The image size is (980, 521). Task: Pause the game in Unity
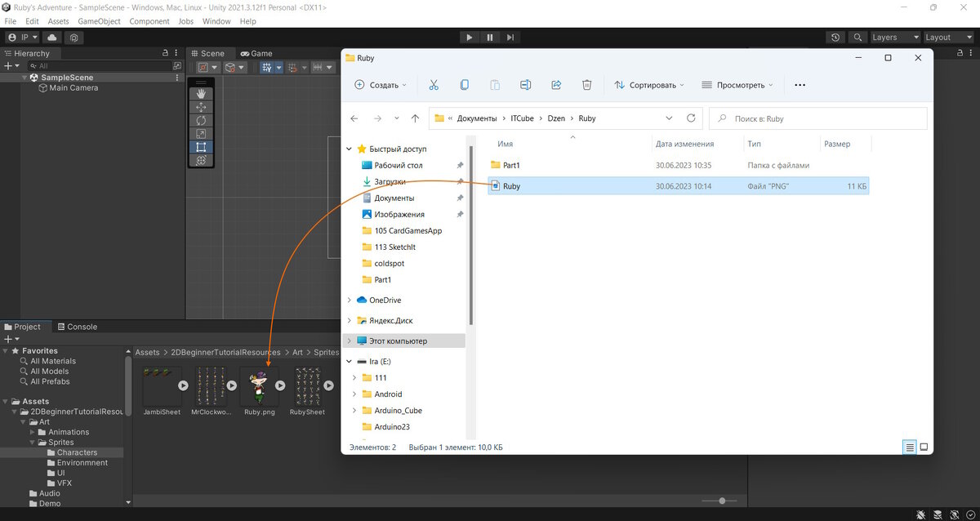coord(490,38)
